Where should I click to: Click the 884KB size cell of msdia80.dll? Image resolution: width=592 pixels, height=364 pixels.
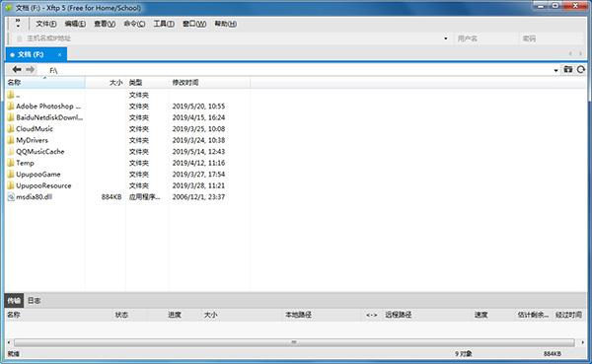tap(111, 196)
